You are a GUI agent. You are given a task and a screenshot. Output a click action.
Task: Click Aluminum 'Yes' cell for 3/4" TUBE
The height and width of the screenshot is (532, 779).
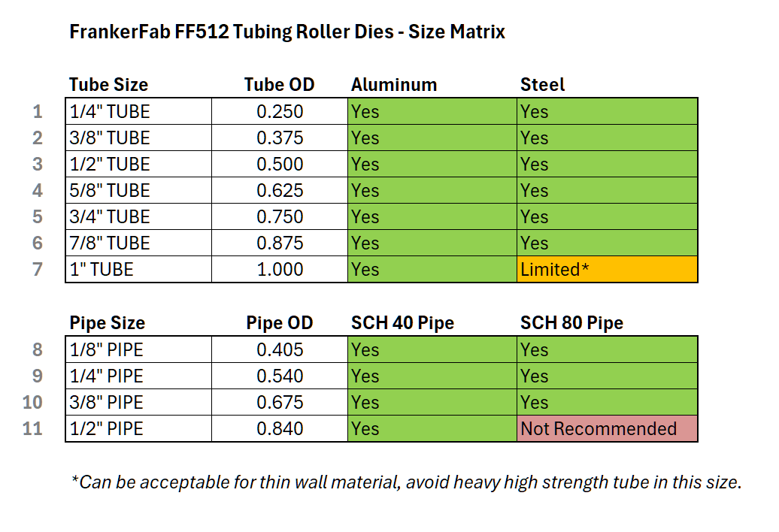coord(432,217)
